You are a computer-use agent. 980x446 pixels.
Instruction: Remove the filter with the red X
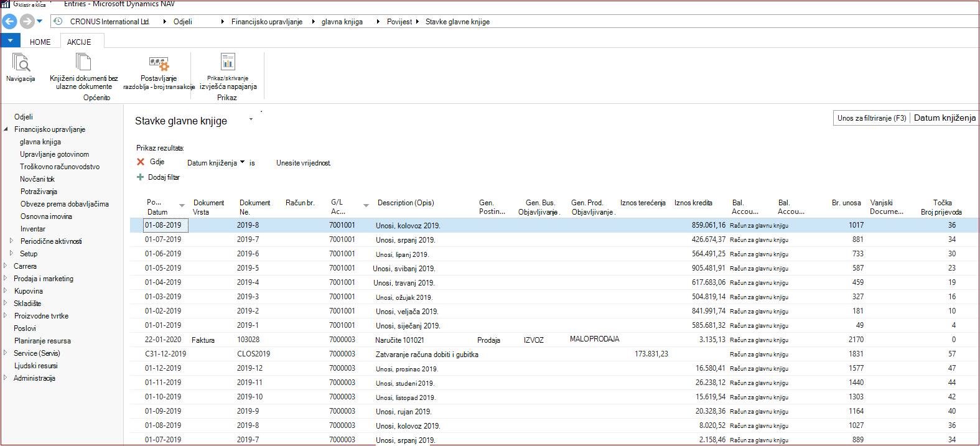pos(141,162)
